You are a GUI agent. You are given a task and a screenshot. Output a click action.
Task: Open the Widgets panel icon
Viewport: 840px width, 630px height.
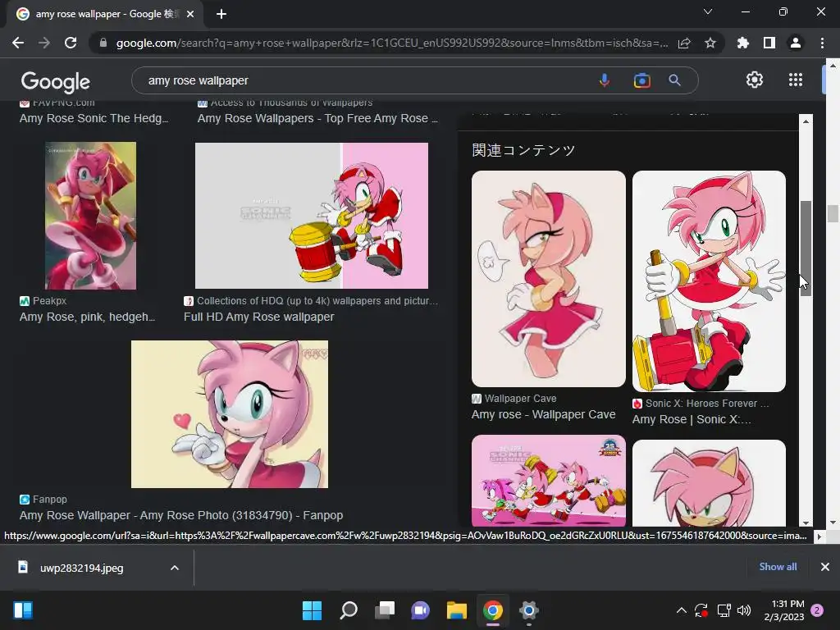coord(23,610)
